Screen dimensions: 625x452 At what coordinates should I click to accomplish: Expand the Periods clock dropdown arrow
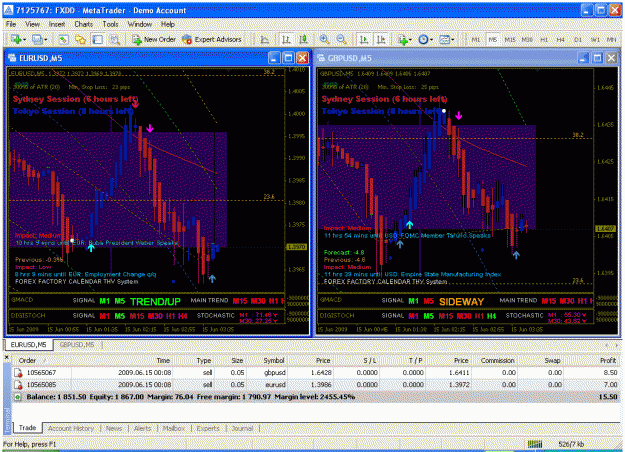click(431, 40)
